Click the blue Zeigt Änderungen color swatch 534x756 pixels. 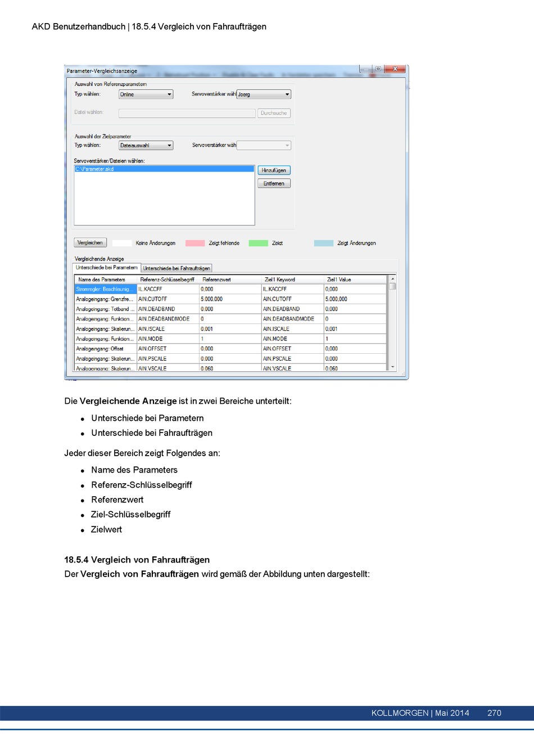pyautogui.click(x=324, y=243)
